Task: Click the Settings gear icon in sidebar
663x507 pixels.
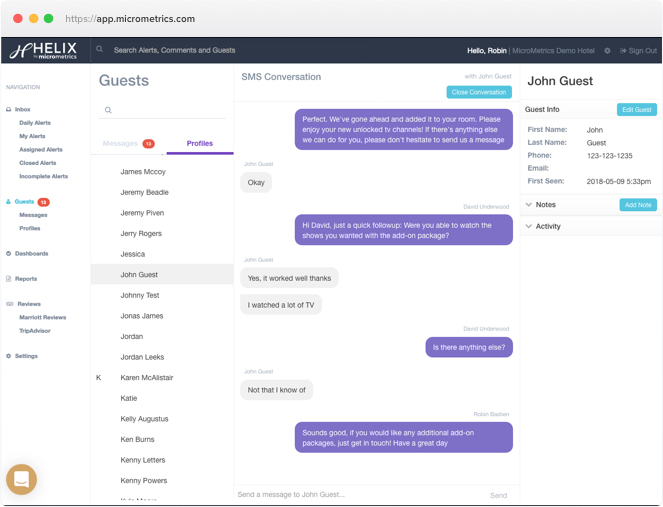Action: 9,356
